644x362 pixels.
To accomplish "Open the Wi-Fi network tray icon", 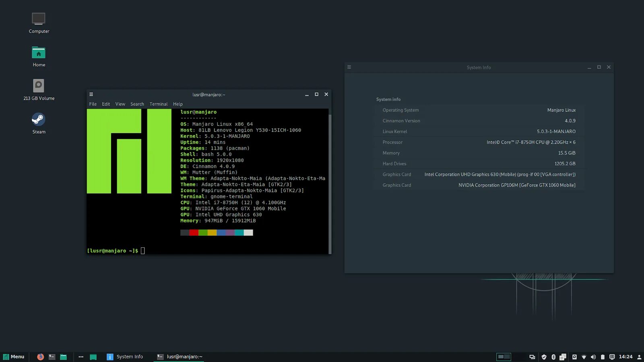I will (584, 357).
